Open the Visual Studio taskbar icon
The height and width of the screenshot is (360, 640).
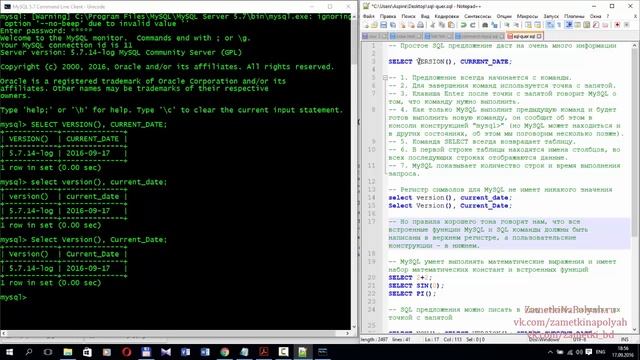(166, 352)
